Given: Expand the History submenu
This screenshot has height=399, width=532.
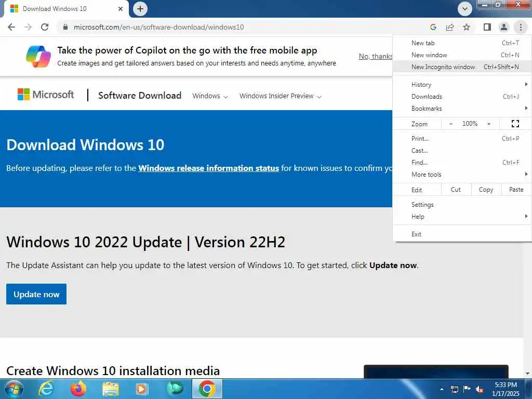Looking at the screenshot, I should point(462,85).
